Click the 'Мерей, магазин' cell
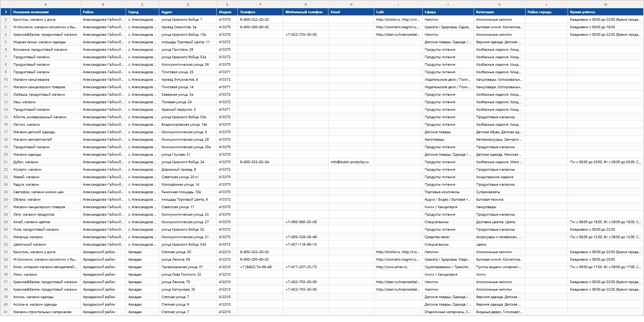 [46, 177]
